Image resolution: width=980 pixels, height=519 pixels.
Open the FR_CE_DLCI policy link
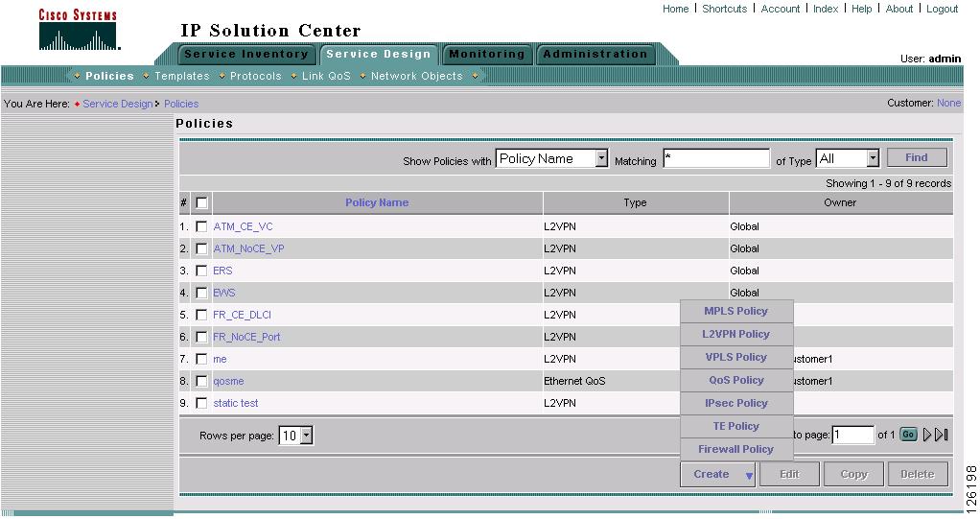tap(242, 315)
